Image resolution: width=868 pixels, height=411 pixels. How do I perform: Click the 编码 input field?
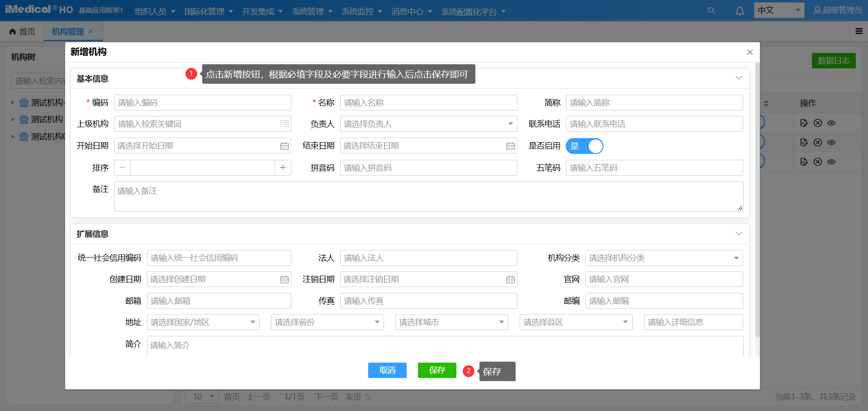(202, 103)
